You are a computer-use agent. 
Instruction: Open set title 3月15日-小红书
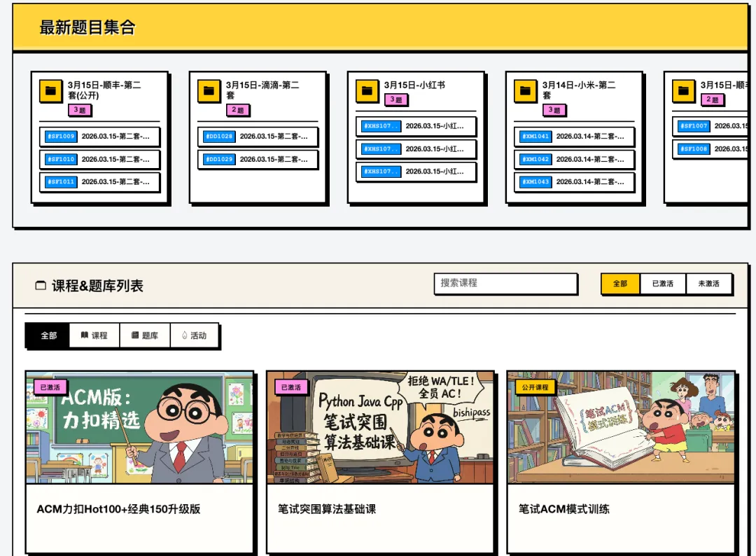[x=414, y=85]
